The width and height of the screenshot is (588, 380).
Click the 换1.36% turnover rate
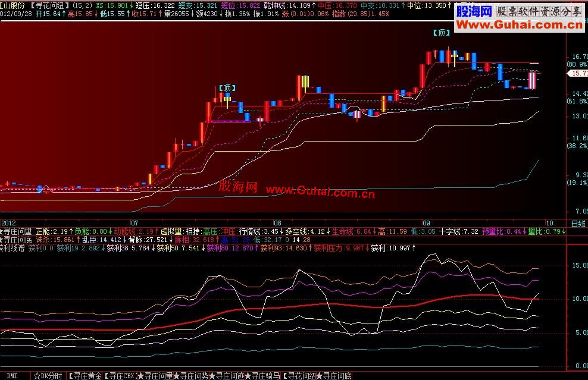[237, 14]
